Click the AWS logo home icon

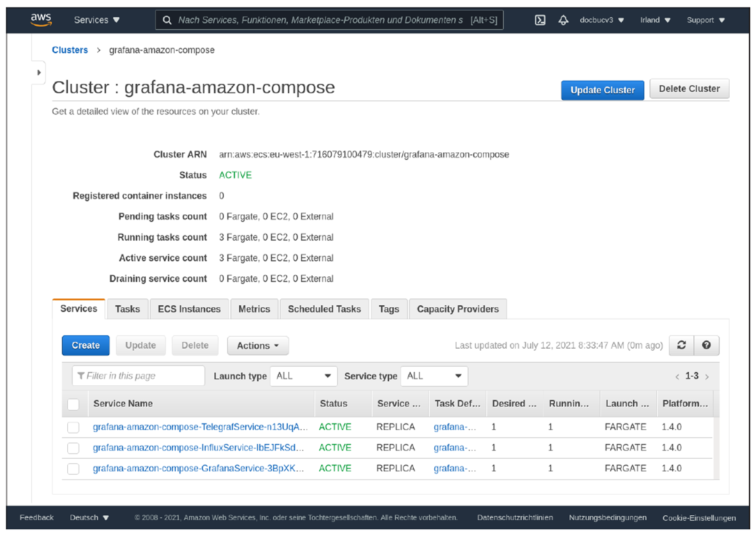[41, 19]
